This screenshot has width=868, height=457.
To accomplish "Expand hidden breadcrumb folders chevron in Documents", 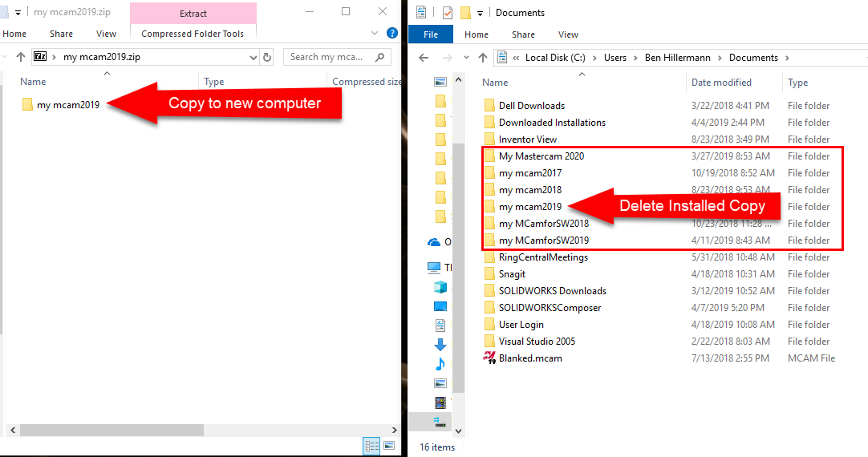I will pos(516,58).
